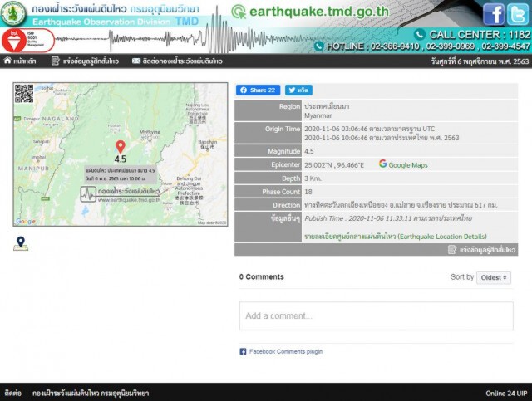Click the Facebook icon by Comments plugin
The width and height of the screenshot is (532, 401).
[x=243, y=351]
